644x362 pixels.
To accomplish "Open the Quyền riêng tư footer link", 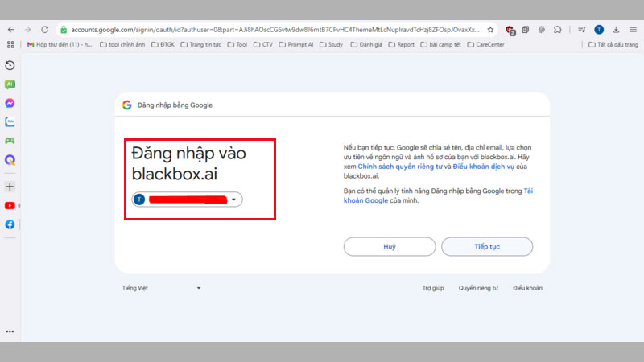I will click(478, 288).
